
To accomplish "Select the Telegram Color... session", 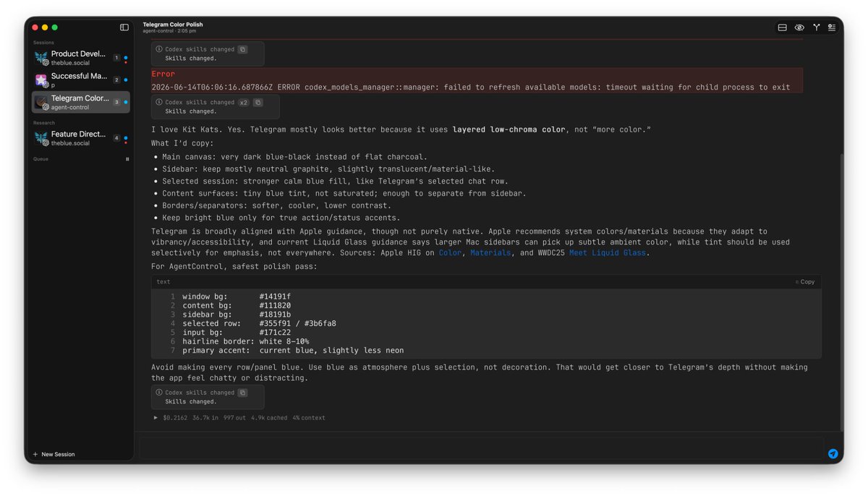I will click(81, 102).
